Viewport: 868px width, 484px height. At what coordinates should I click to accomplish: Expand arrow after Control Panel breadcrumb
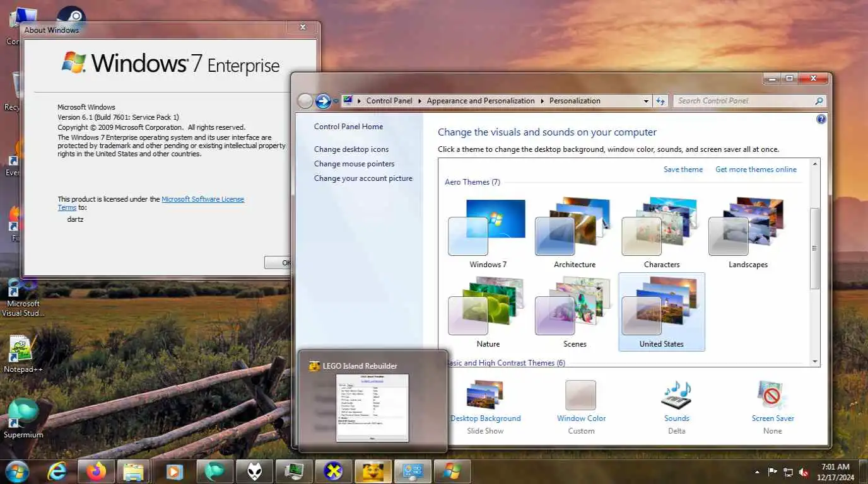tap(419, 101)
